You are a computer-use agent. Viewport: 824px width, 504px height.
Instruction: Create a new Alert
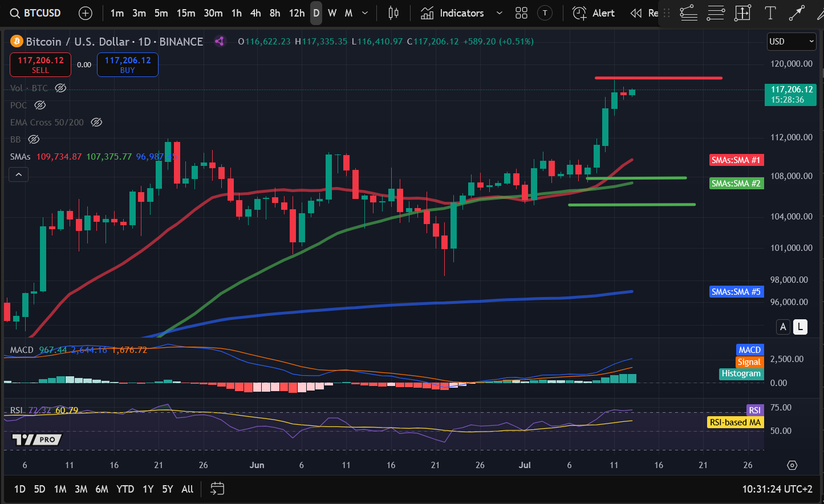coord(594,13)
